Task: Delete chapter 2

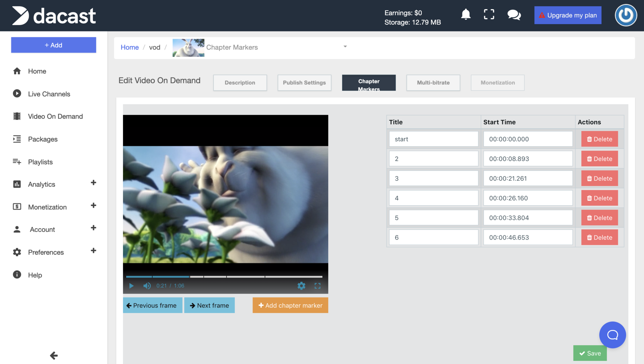Action: 599,159
